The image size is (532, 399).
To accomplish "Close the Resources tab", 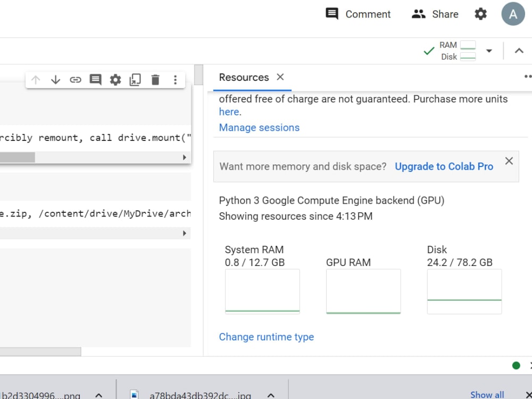I will [x=280, y=77].
